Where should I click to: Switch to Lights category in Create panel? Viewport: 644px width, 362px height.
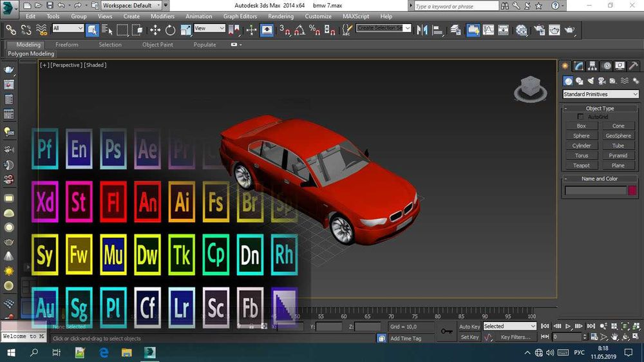pos(591,81)
